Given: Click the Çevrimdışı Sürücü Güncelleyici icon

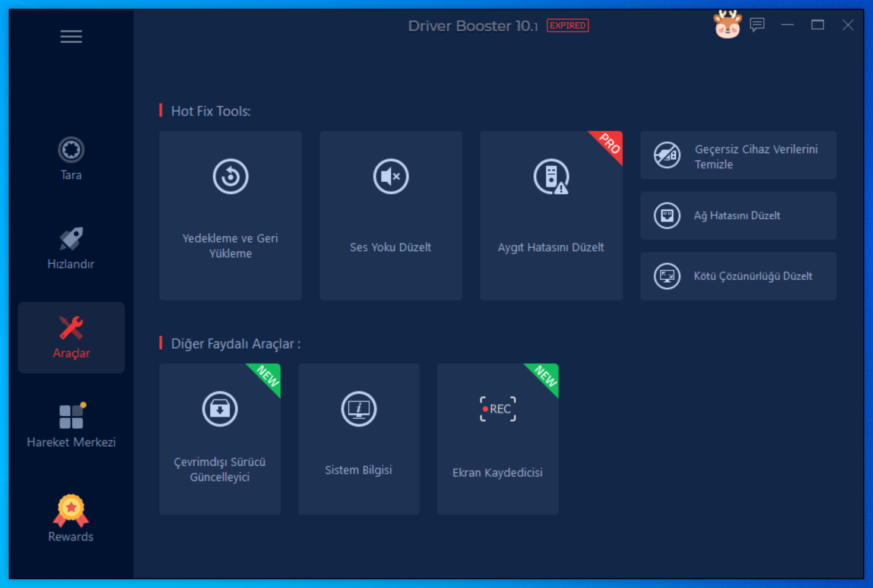Looking at the screenshot, I should coord(220,409).
